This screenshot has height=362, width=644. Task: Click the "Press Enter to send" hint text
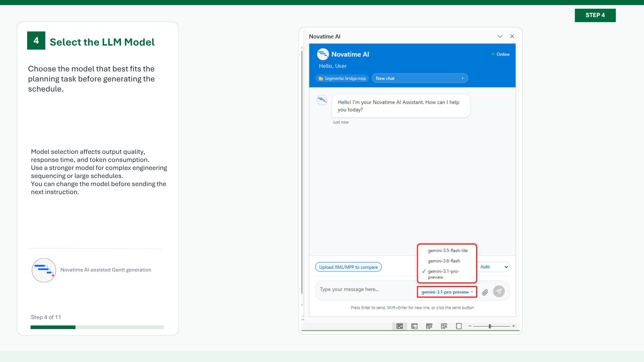412,308
